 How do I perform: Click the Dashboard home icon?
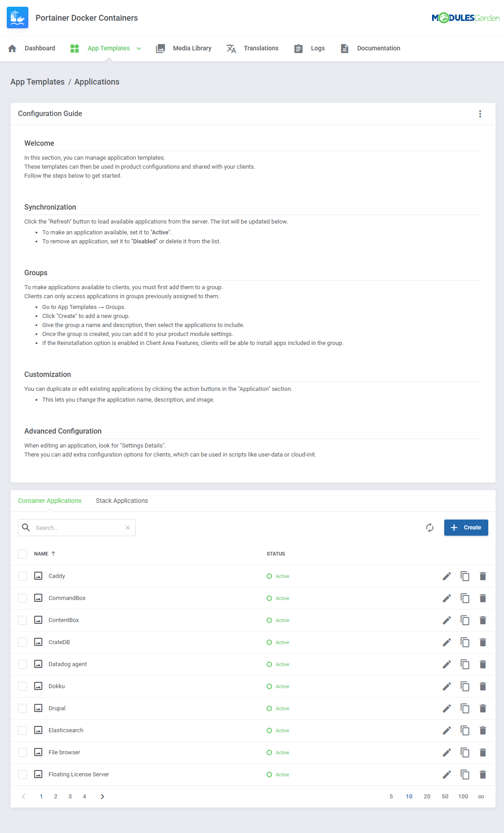coord(12,49)
